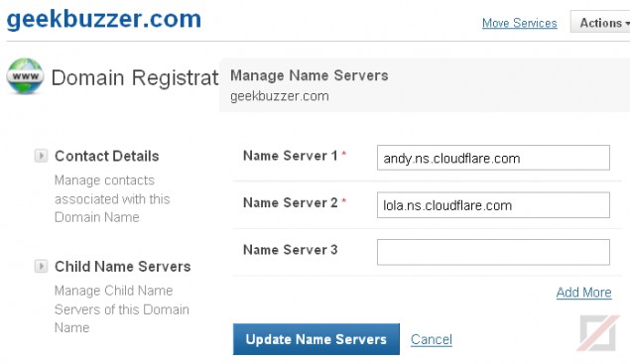Screen dimensions: 630x364
Task: Focus the Name Server 1 input field
Action: click(493, 158)
